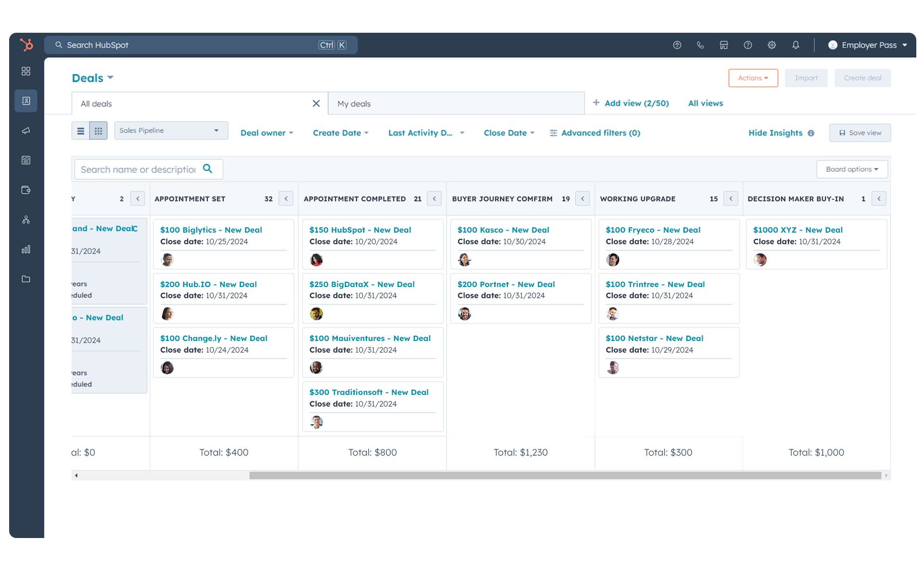Open the Actions dropdown button

(x=753, y=78)
